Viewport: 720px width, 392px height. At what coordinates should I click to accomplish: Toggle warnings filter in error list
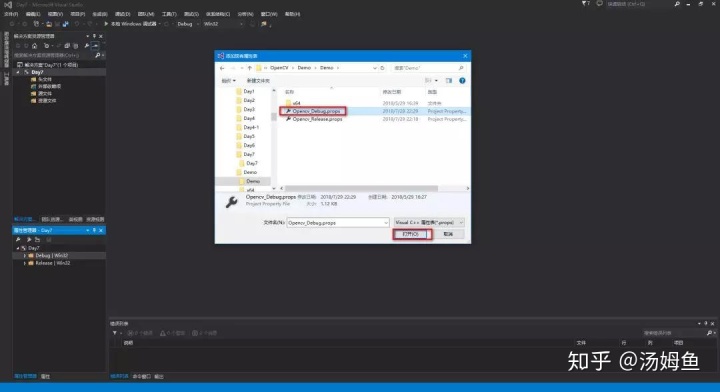[x=172, y=333]
